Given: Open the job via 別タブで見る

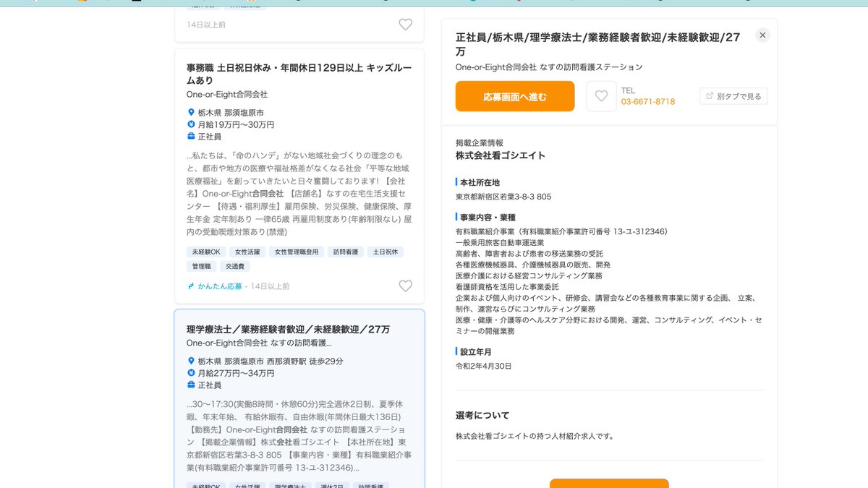Looking at the screenshot, I should [x=733, y=96].
